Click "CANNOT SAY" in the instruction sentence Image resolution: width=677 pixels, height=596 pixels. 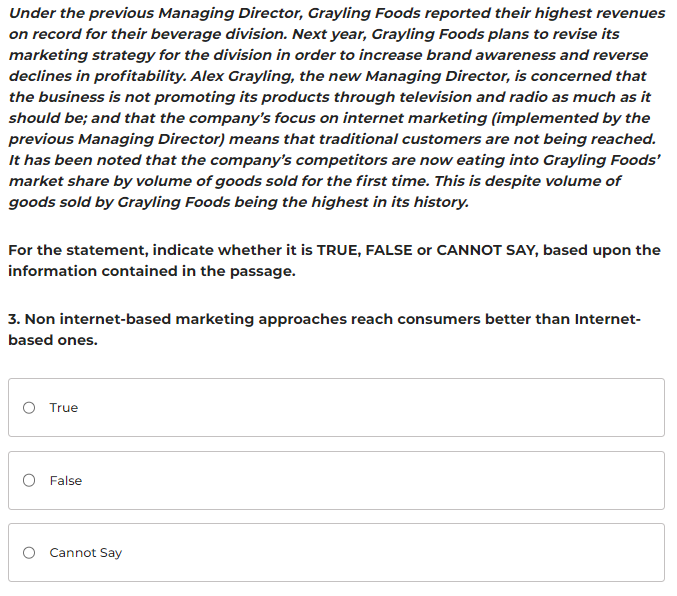pos(487,250)
